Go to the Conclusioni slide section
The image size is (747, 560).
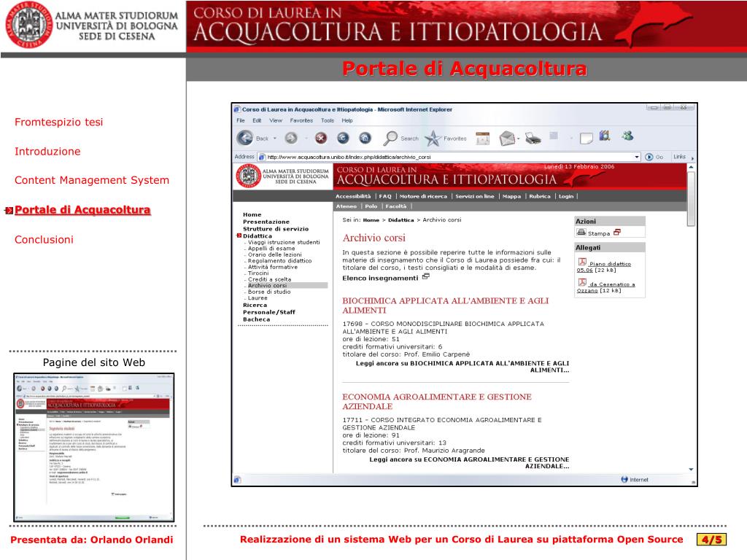click(44, 239)
